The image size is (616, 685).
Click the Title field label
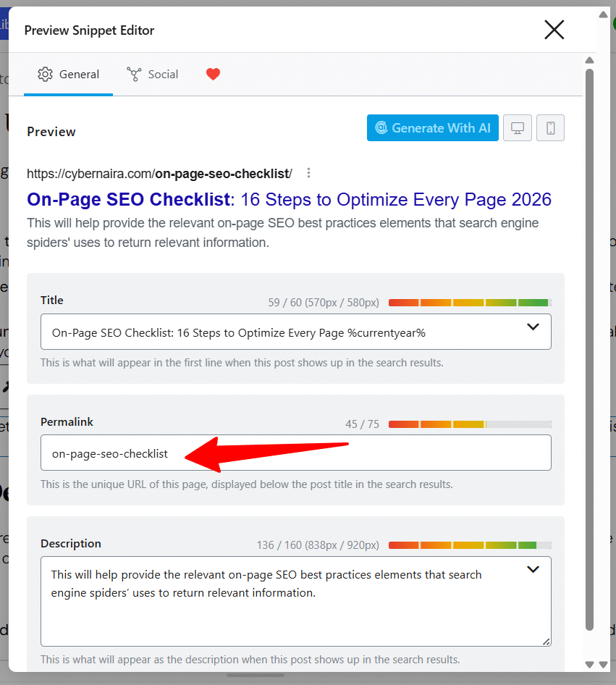(x=52, y=300)
